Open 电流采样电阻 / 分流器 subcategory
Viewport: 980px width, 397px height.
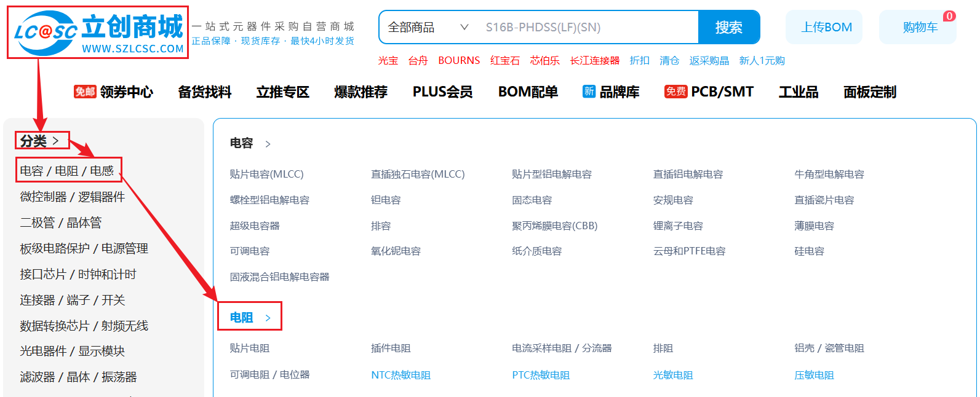[x=562, y=348]
